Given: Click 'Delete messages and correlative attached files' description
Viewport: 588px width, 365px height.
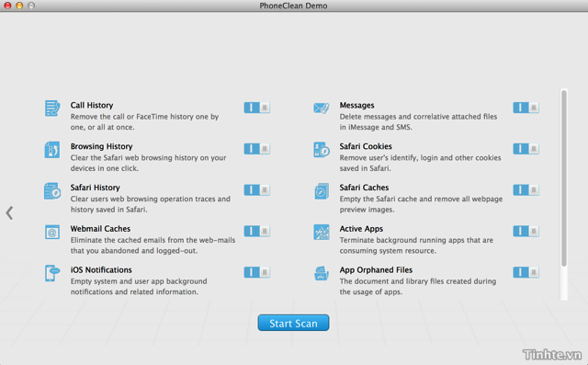Looking at the screenshot, I should click(x=419, y=122).
